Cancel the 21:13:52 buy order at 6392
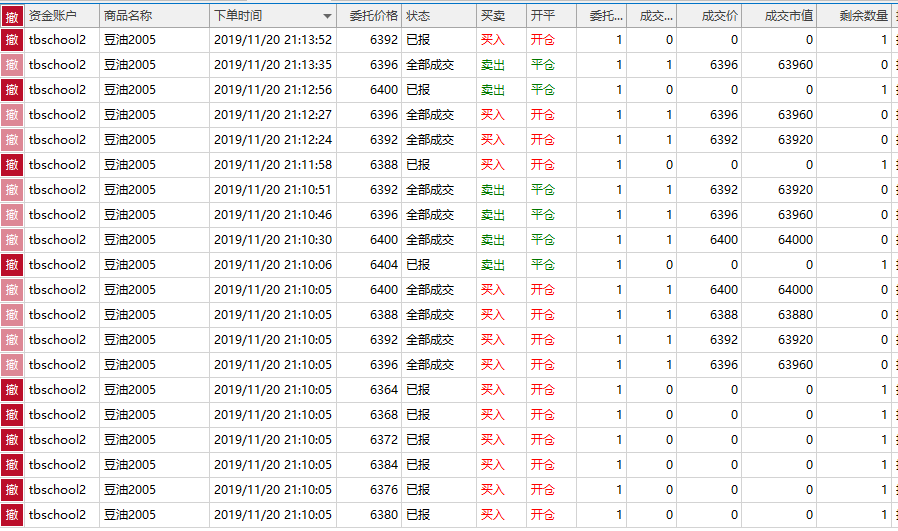 [12, 40]
